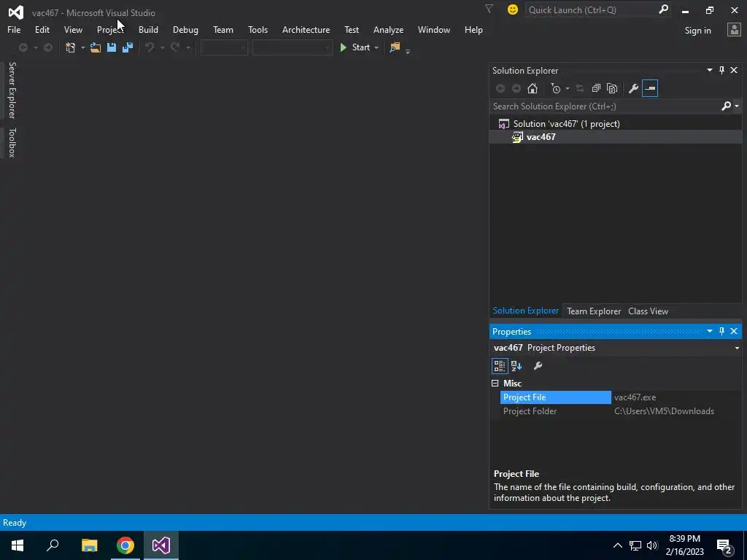Click the Quick Launch magnifier icon
This screenshot has height=560, width=747.
663,9
